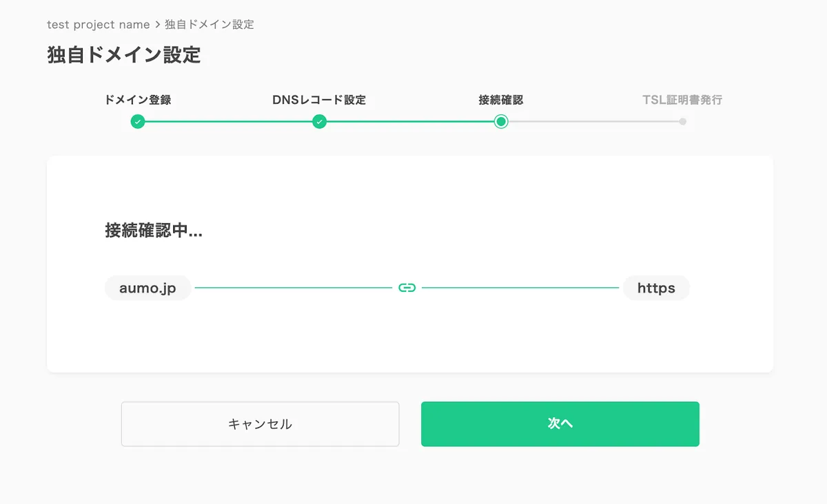Select the https protocol pill
Image resolution: width=827 pixels, height=504 pixels.
click(x=656, y=288)
